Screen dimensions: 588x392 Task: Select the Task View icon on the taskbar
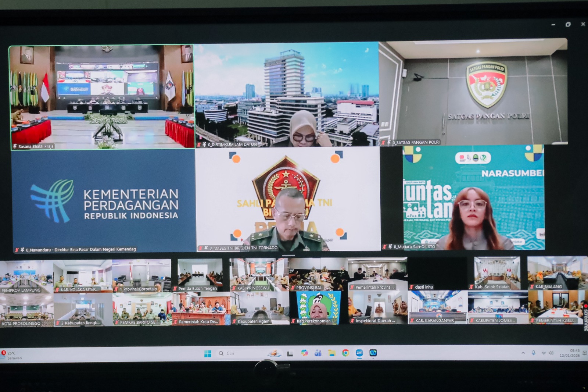click(290, 354)
